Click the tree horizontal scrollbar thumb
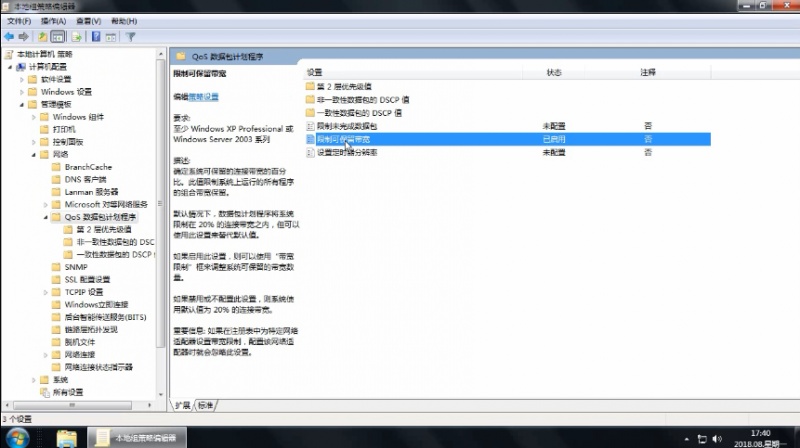 pyautogui.click(x=72, y=405)
